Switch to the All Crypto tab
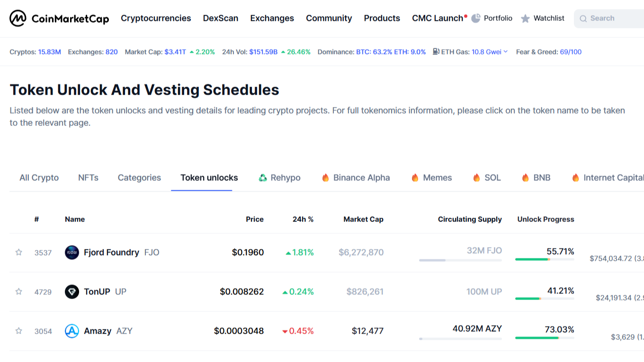Screen dimensions: 644x362 [39, 178]
